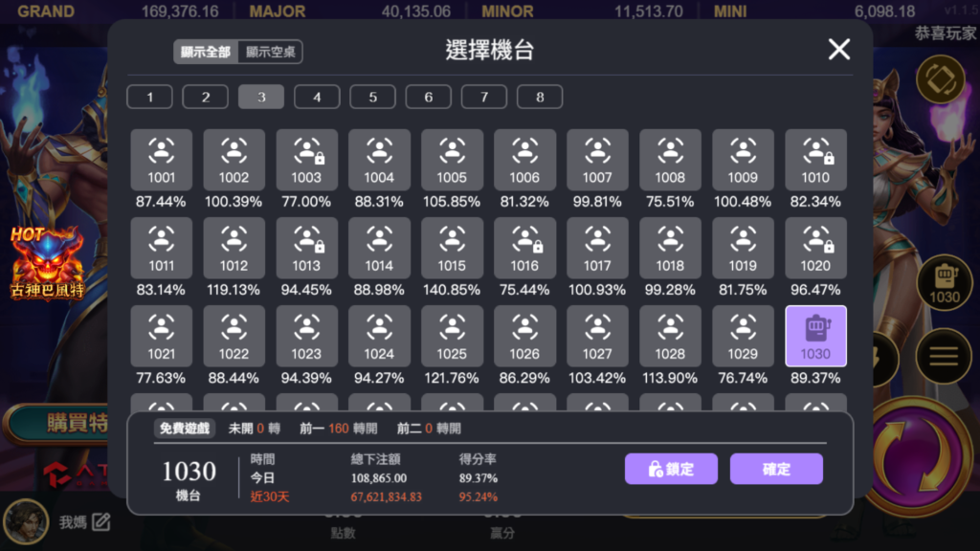Select machine 1002

234,160
